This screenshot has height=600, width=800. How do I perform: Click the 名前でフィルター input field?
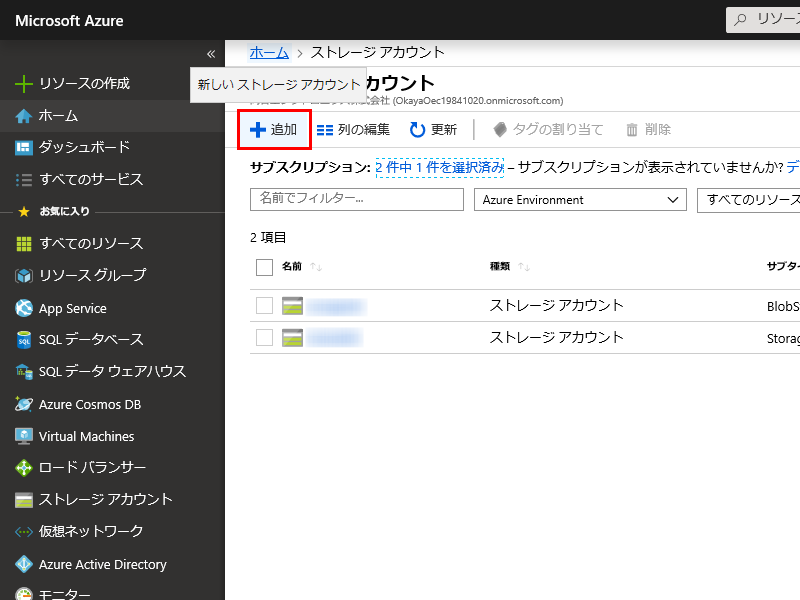[357, 199]
